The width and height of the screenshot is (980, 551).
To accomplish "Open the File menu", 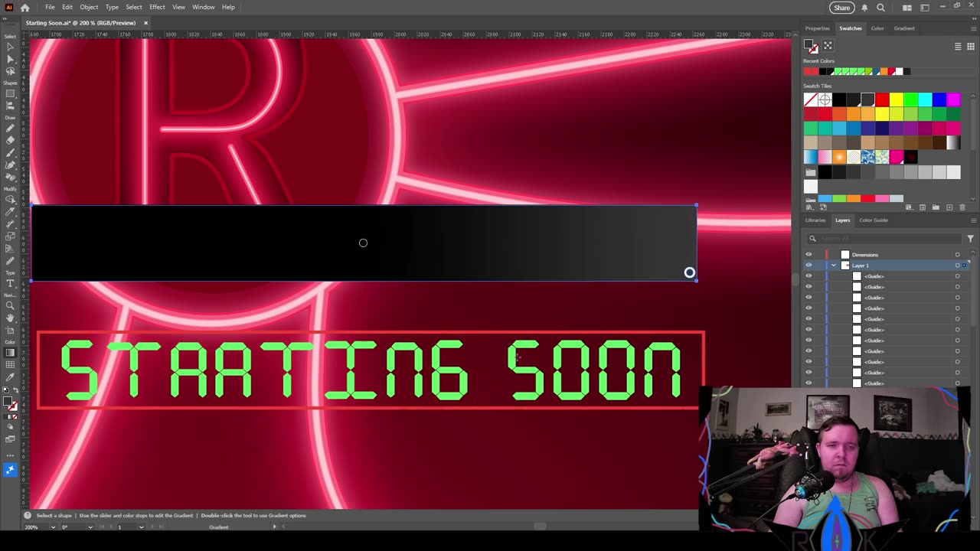I will point(50,7).
